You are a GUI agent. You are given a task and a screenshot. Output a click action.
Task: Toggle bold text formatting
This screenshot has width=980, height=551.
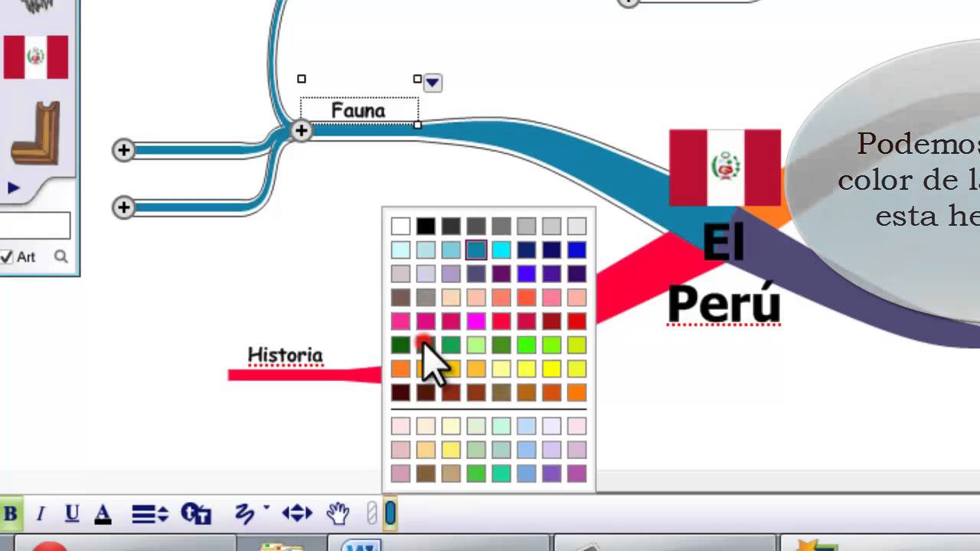(11, 514)
